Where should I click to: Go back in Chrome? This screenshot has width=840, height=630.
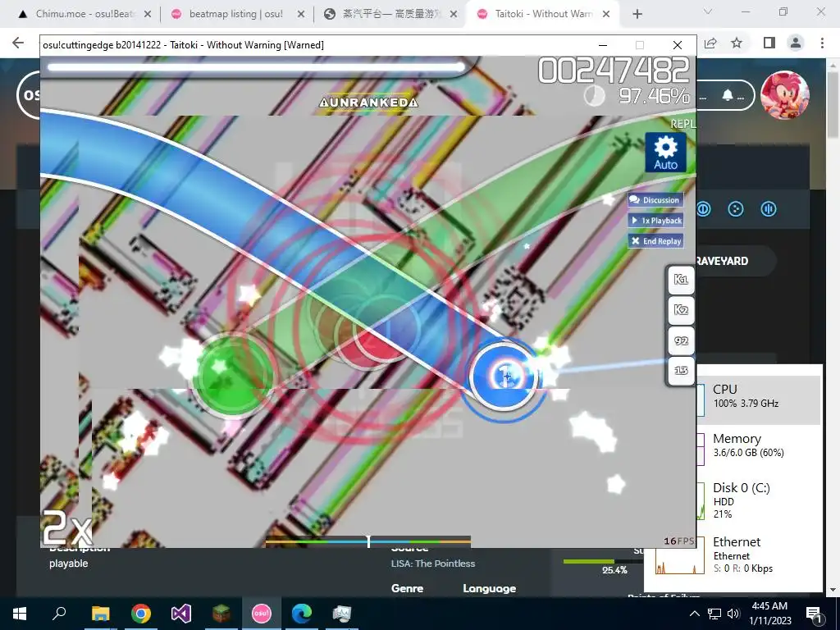coord(18,43)
